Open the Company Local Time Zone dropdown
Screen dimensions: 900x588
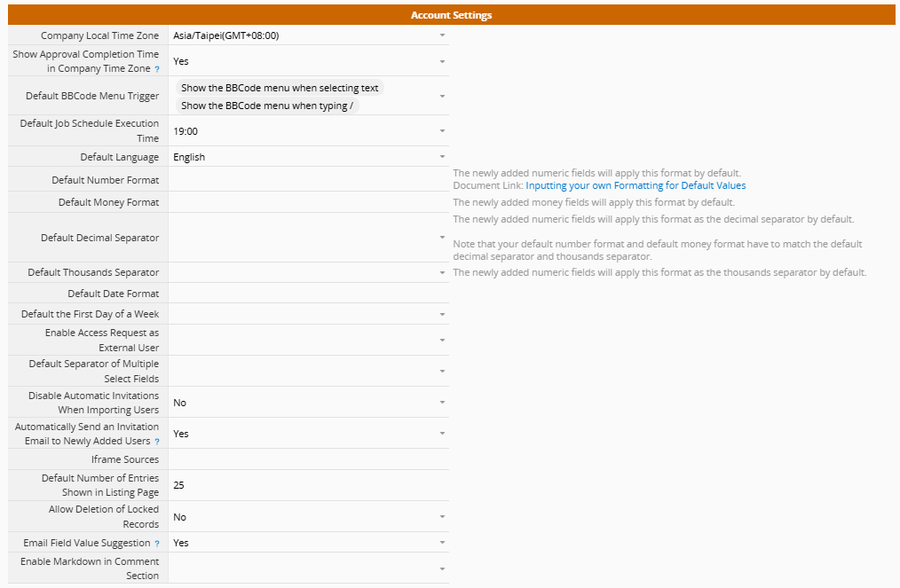tap(308, 35)
